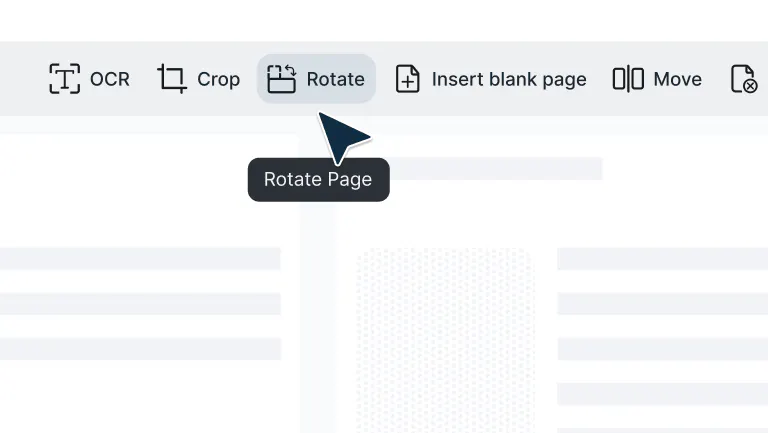Viewport: 768px width, 433px height.
Task: Click the Move text label
Action: [677, 79]
